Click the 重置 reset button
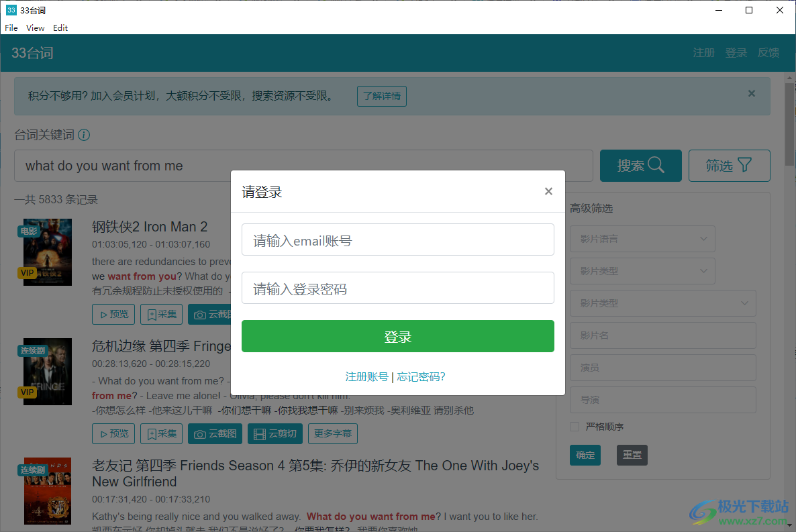The height and width of the screenshot is (532, 796). pos(632,455)
